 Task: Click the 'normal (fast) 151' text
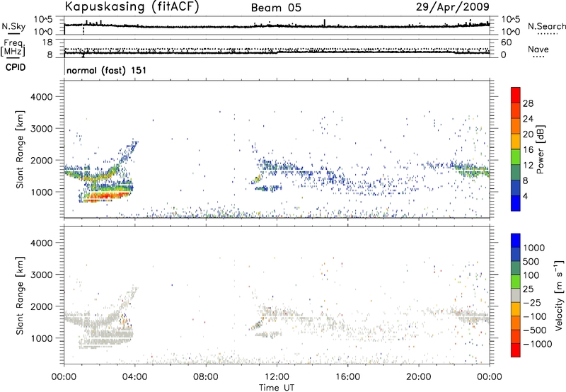point(107,70)
